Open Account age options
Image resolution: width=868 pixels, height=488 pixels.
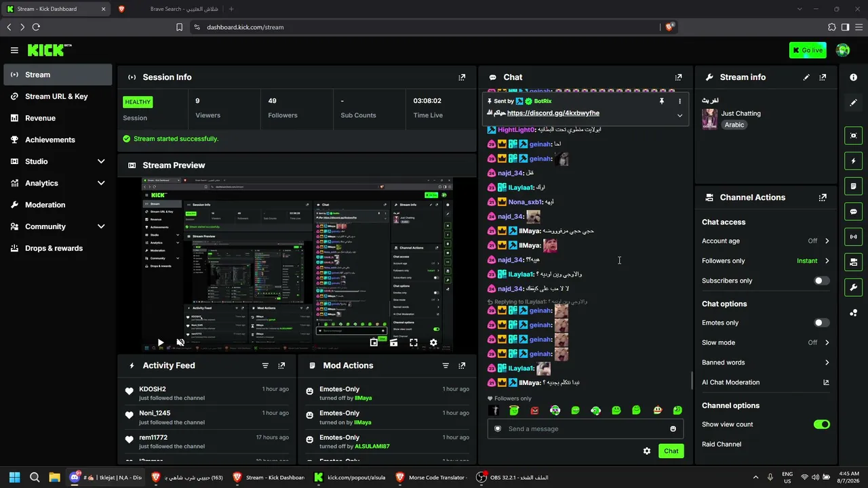tap(766, 241)
